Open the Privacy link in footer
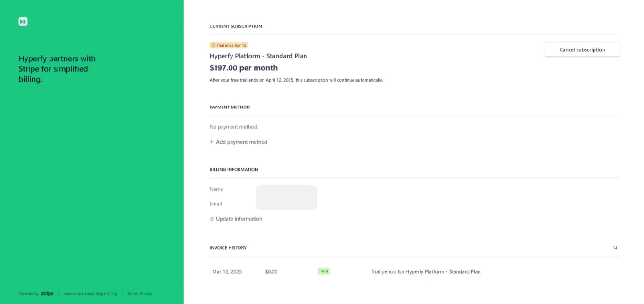Screen dimensions: 644x304 tap(146, 293)
